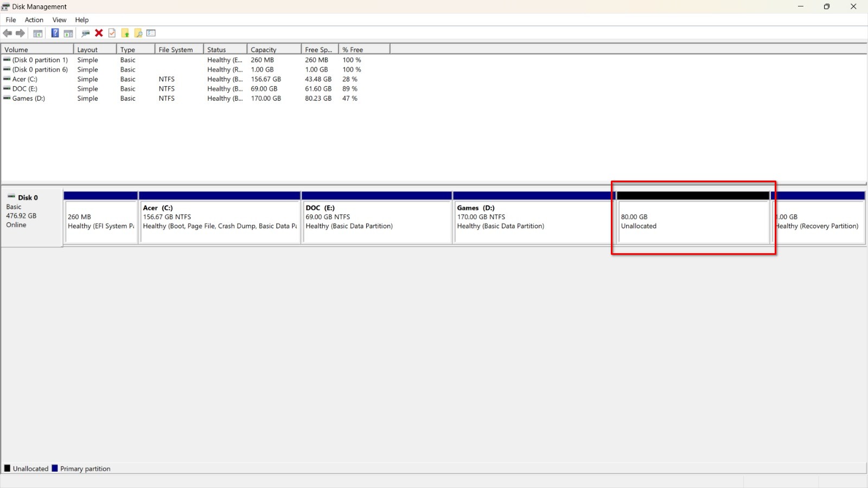Click the folder with green arrow icon
This screenshot has width=868, height=488.
point(125,34)
